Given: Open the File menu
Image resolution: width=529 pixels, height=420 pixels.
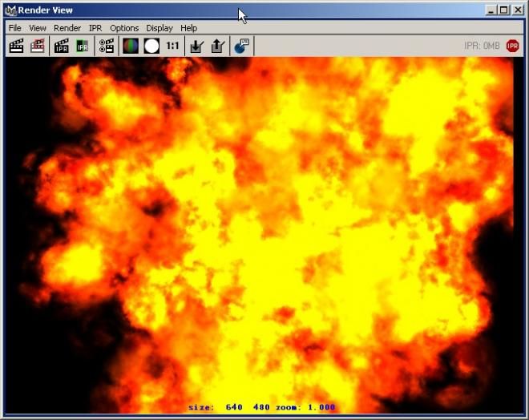Looking at the screenshot, I should point(15,28).
